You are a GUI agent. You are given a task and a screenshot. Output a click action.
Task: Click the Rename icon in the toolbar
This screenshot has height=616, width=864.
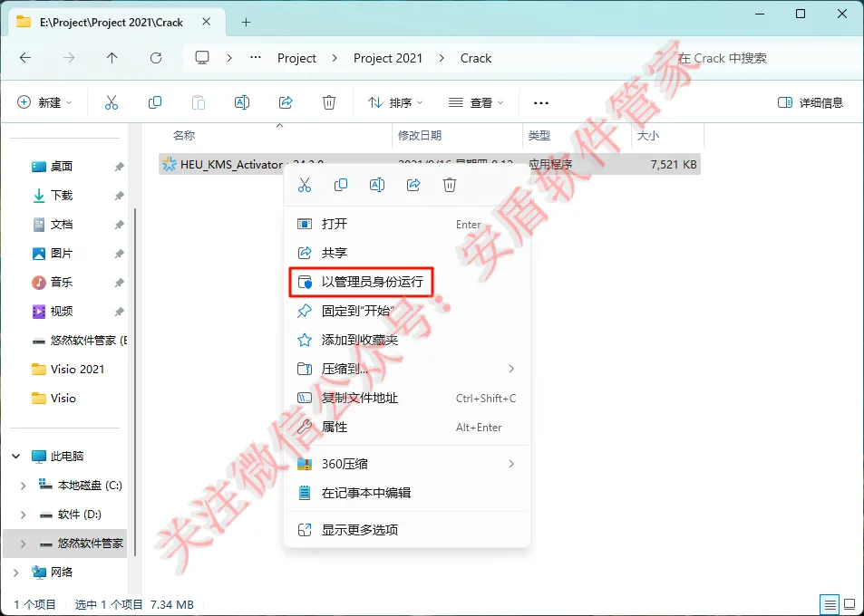coord(242,102)
